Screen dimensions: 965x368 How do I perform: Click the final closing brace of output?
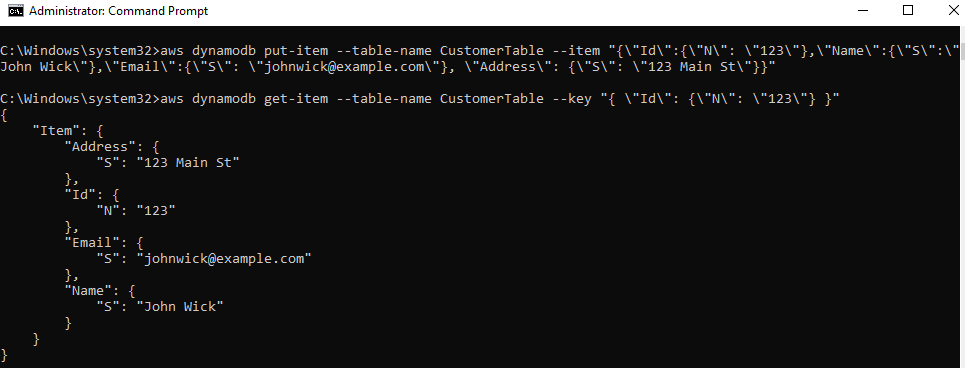pos(4,354)
